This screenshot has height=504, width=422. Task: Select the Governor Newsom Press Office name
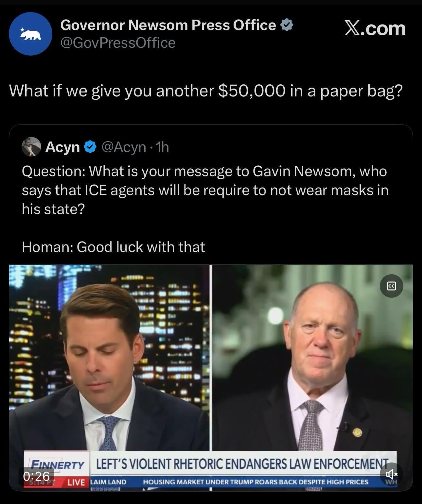point(168,25)
